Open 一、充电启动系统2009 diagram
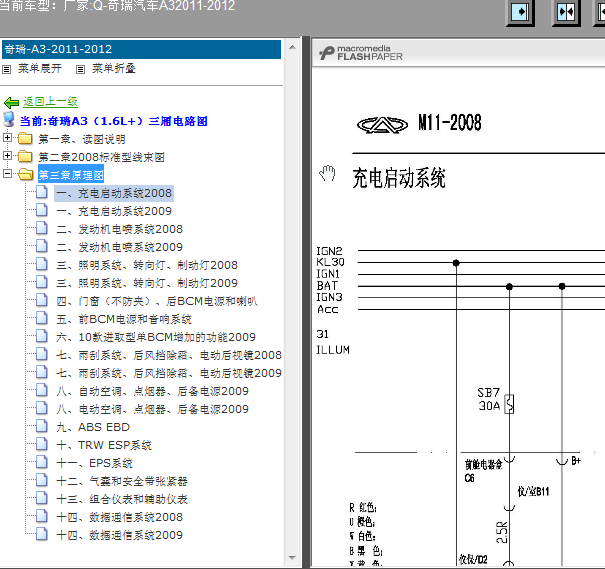The height and width of the screenshot is (569, 605). 114,211
